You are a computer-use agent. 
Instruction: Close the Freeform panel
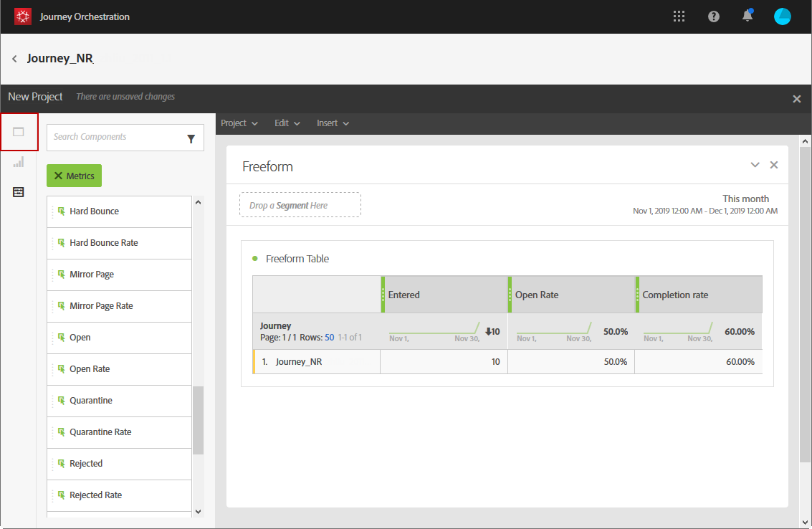point(774,165)
